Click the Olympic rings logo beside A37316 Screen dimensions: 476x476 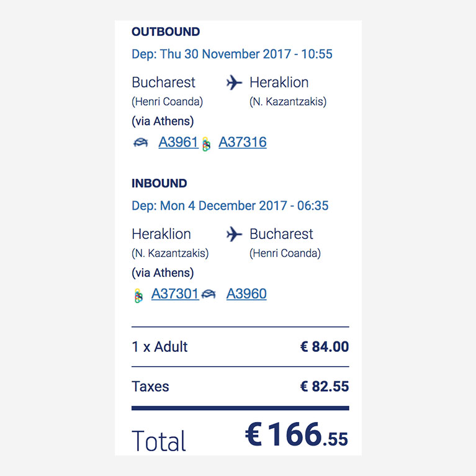[x=207, y=144]
